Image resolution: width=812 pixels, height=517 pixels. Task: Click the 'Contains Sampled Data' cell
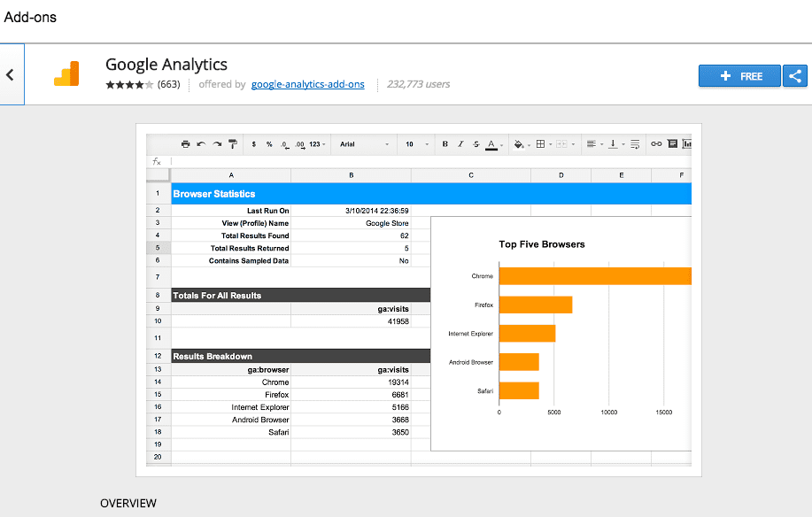[x=231, y=260]
